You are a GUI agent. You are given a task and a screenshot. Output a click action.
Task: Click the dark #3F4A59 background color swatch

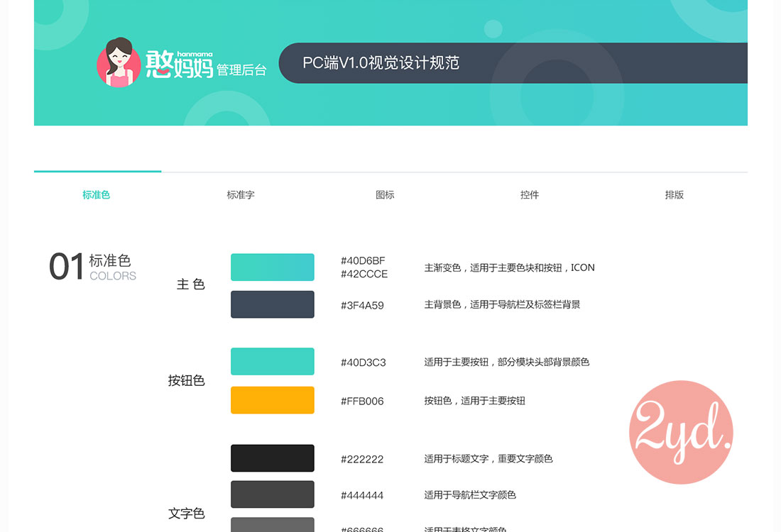click(272, 304)
